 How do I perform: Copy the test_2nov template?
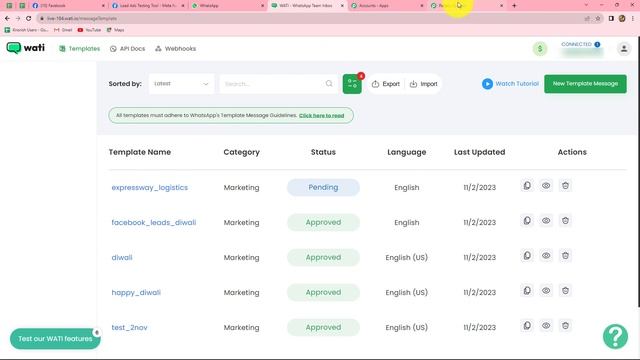[x=527, y=326]
